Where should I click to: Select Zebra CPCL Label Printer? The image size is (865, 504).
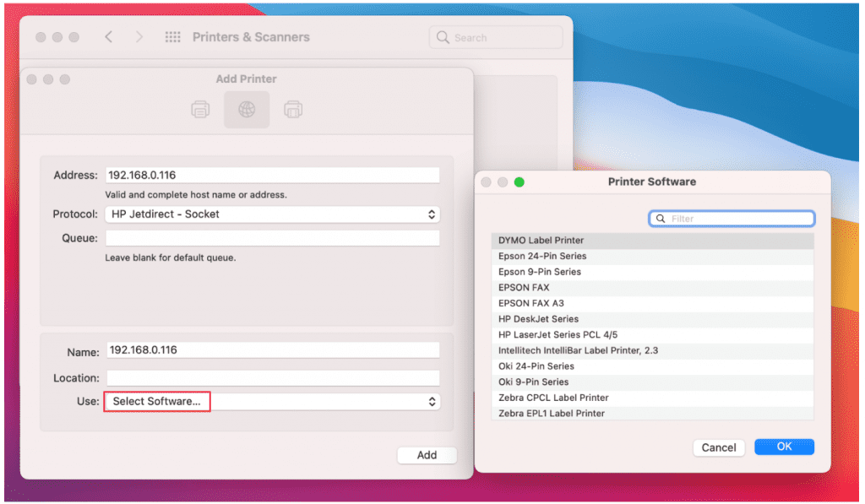pos(653,398)
